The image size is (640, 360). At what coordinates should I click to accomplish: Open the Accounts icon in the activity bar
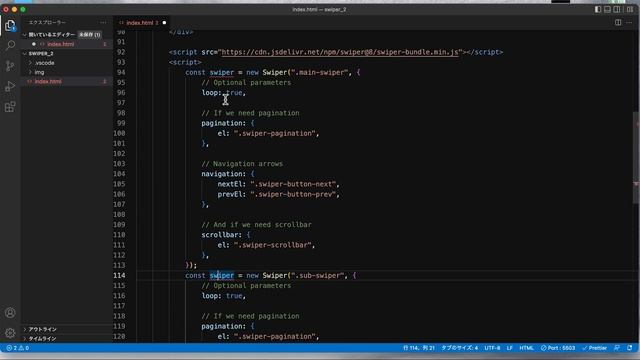(x=10, y=313)
